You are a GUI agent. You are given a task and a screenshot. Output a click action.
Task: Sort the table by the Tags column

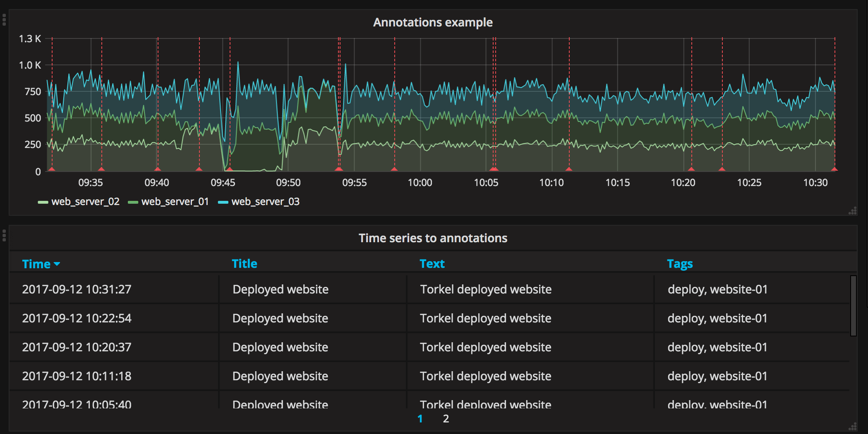679,264
